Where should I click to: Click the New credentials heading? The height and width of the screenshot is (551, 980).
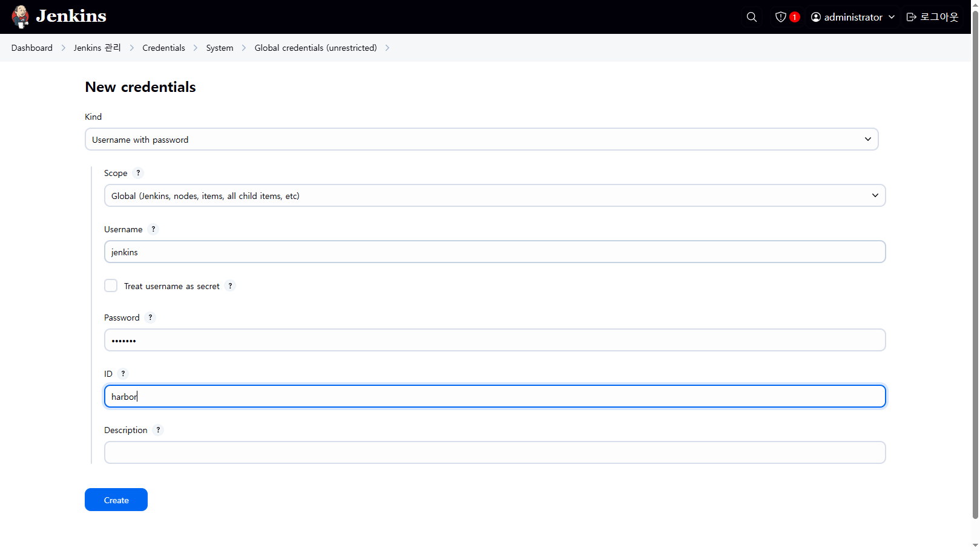pyautogui.click(x=140, y=87)
